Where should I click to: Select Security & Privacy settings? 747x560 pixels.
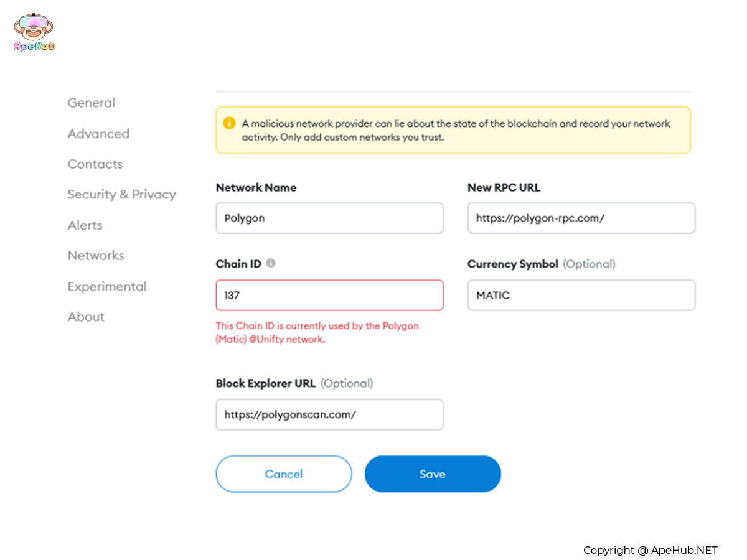121,194
